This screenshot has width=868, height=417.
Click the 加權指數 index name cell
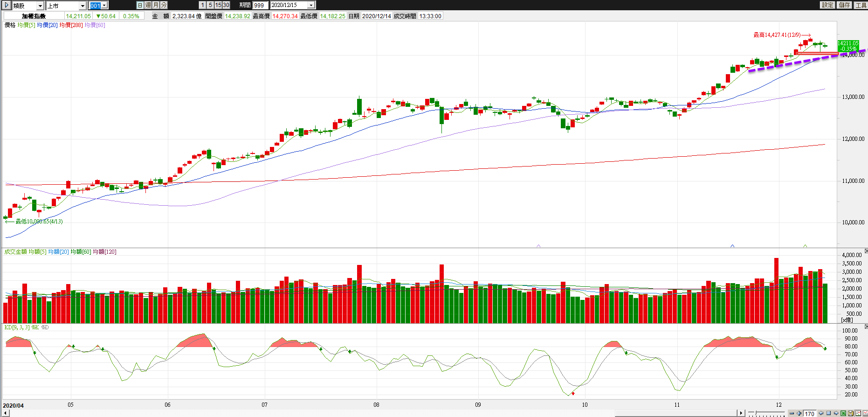click(34, 16)
